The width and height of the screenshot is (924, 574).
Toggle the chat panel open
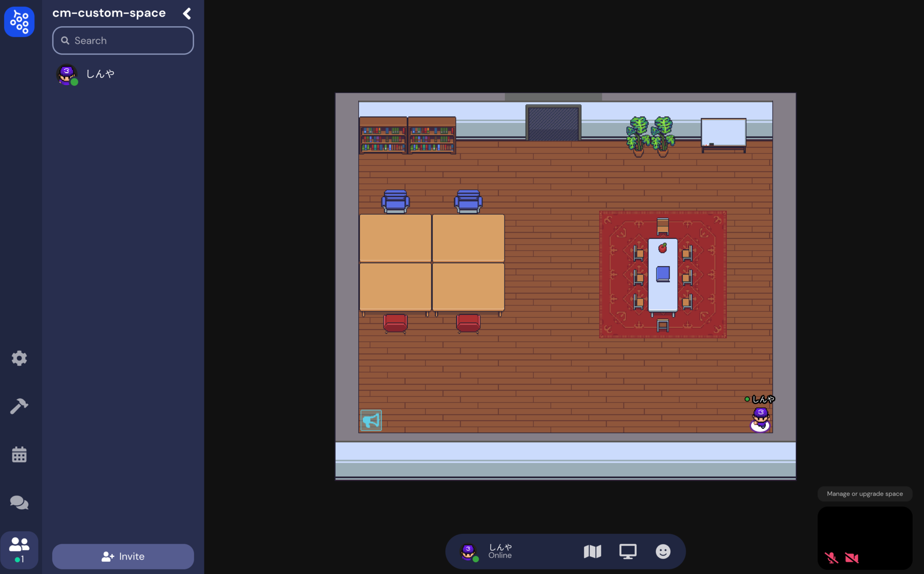[x=19, y=502]
